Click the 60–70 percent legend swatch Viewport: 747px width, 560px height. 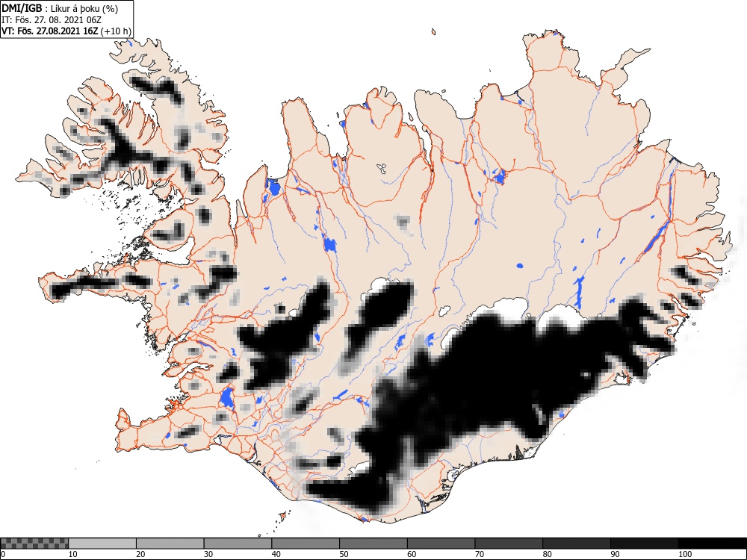pyautogui.click(x=441, y=544)
